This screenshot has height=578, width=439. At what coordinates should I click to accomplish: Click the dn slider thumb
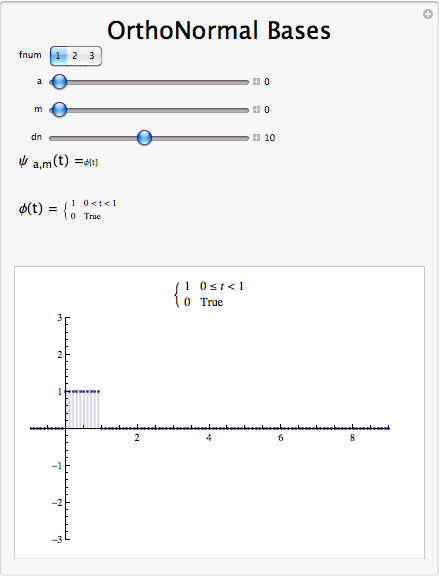144,137
